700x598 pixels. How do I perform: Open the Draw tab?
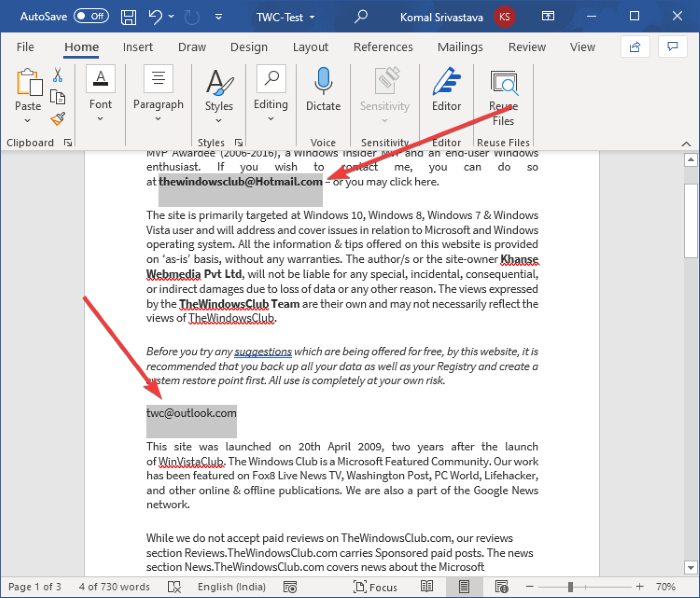(192, 47)
